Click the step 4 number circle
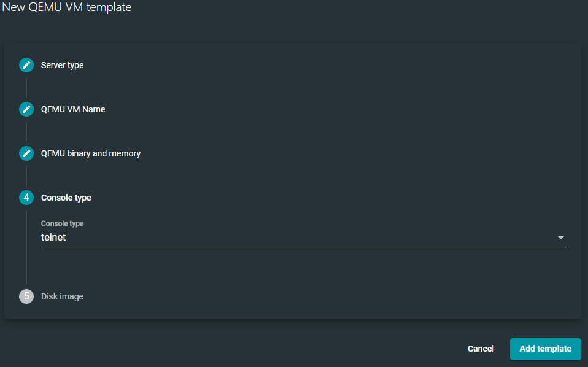588x367 pixels. [x=26, y=198]
